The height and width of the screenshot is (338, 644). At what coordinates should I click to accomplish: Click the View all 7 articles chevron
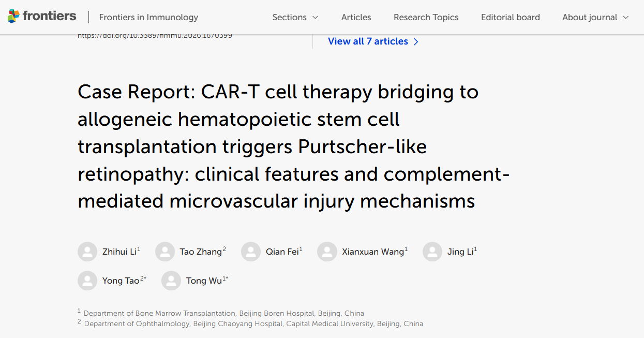(416, 41)
